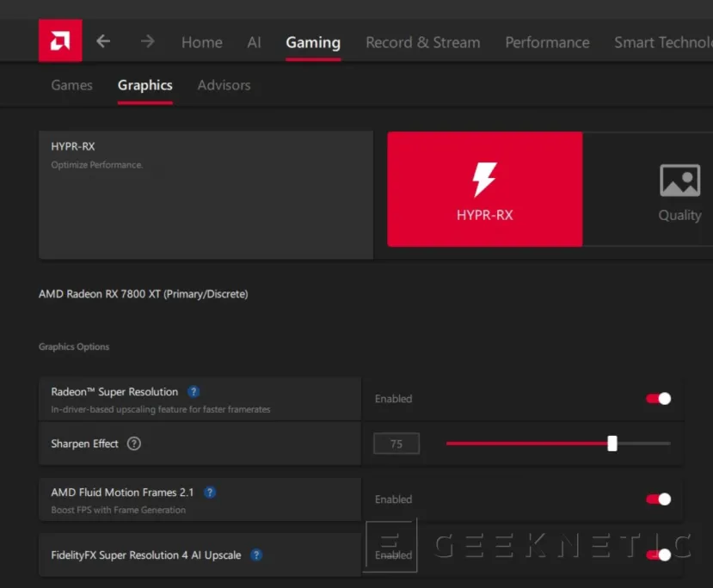Viewport: 713px width, 588px height.
Task: Click the AMD logo icon
Action: [x=60, y=40]
